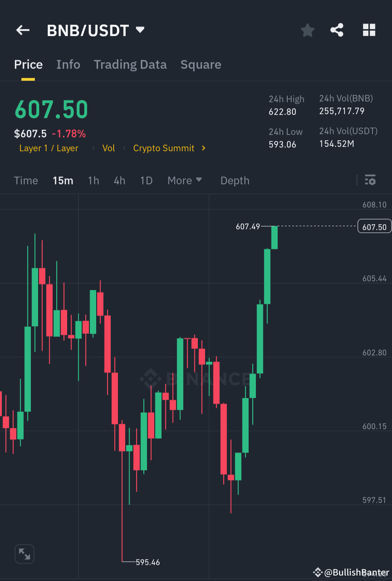Open the More timeframe dropdown
The width and height of the screenshot is (392, 581).
tap(184, 180)
